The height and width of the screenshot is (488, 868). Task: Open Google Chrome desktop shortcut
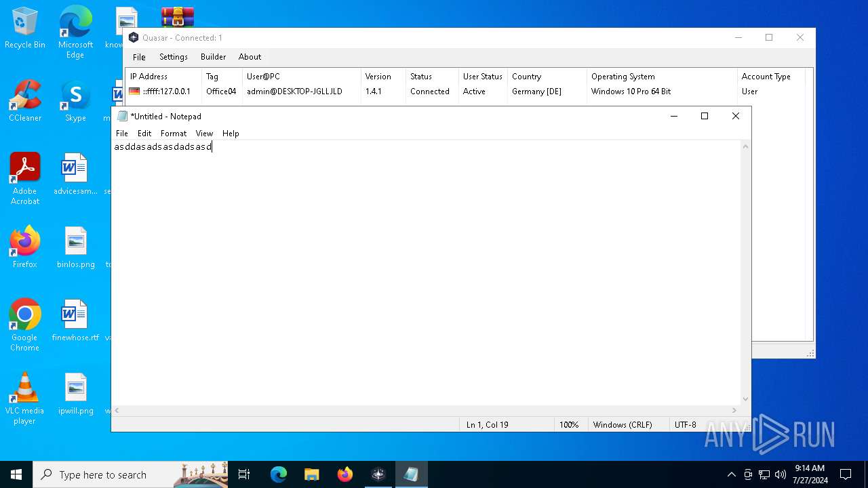pos(25,325)
